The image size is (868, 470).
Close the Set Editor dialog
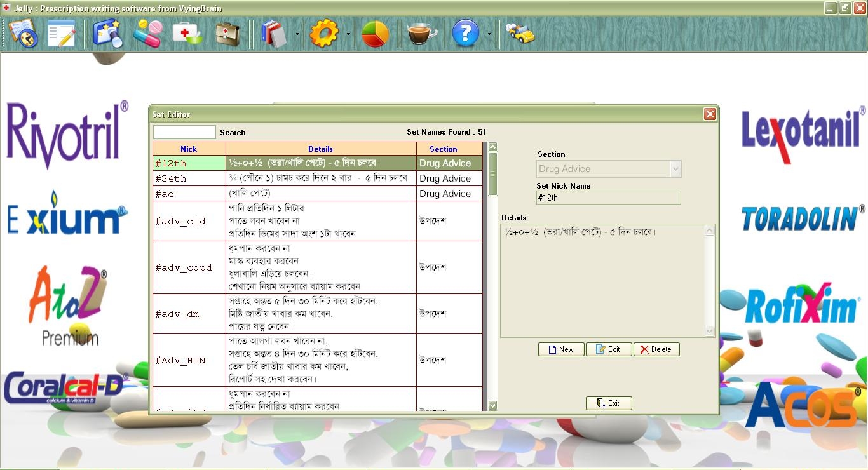[x=710, y=114]
